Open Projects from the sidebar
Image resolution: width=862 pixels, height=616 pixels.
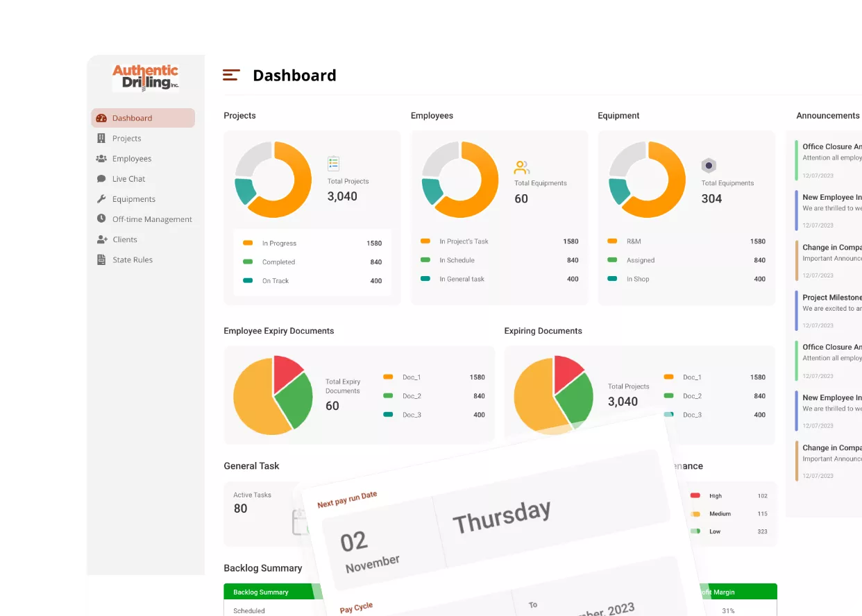[128, 138]
